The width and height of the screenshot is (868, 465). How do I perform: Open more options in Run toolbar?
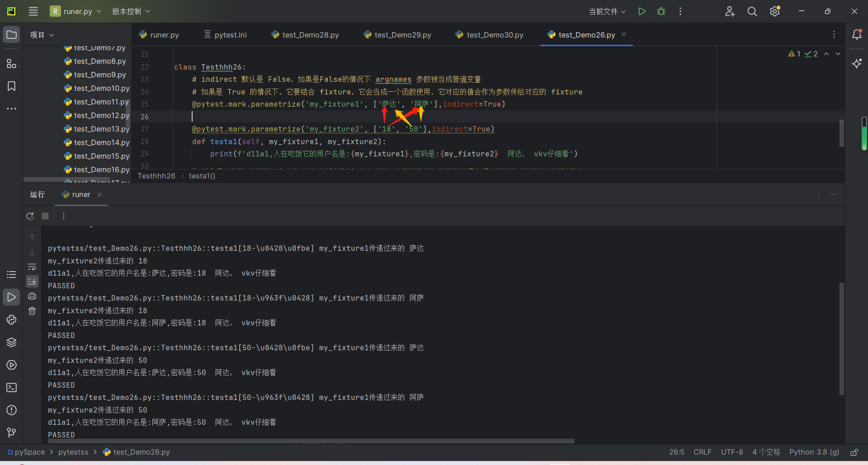coord(64,216)
